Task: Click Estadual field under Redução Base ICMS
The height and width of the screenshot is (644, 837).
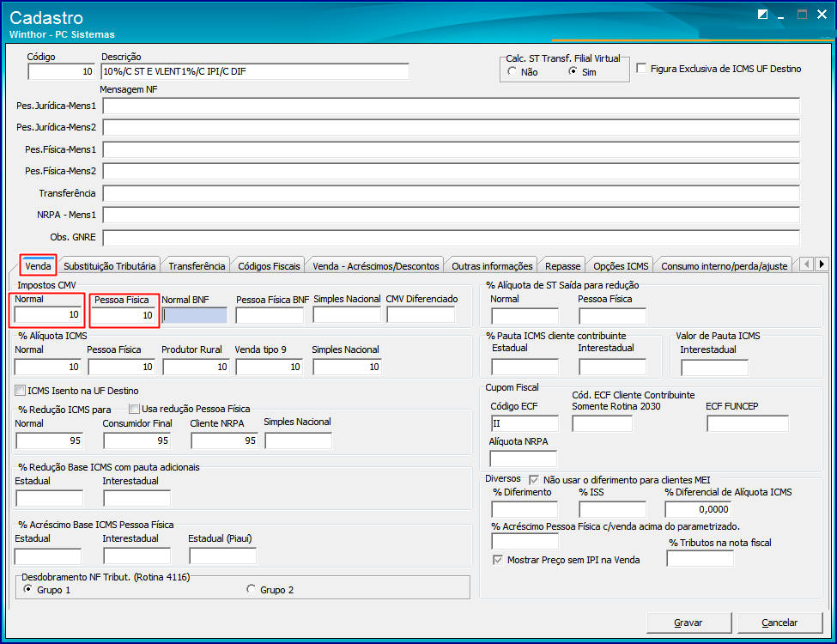Action: tap(50, 498)
